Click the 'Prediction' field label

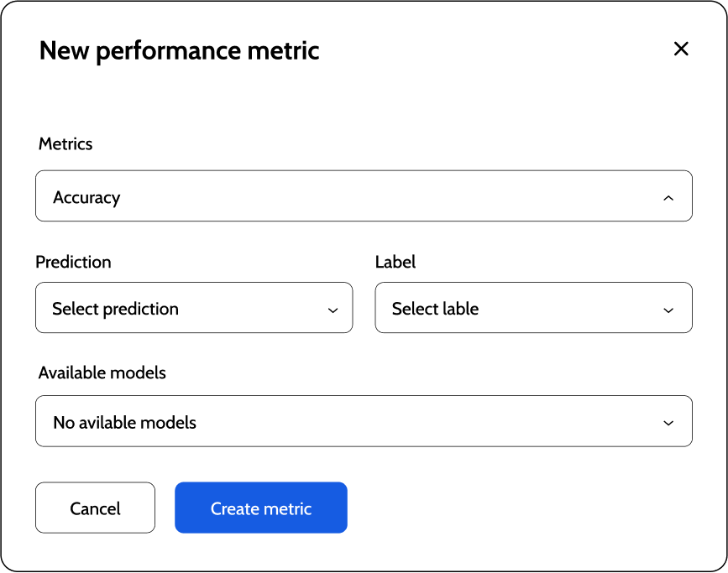click(73, 262)
